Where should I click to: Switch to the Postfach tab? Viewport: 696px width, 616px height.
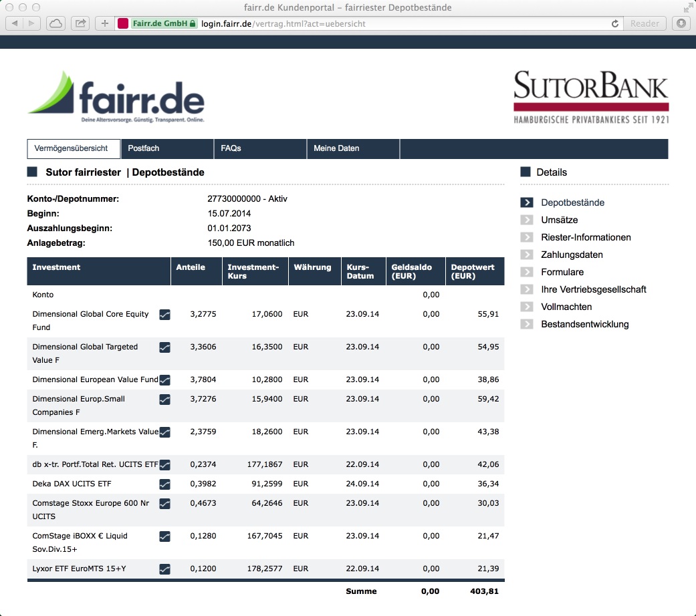pyautogui.click(x=167, y=148)
